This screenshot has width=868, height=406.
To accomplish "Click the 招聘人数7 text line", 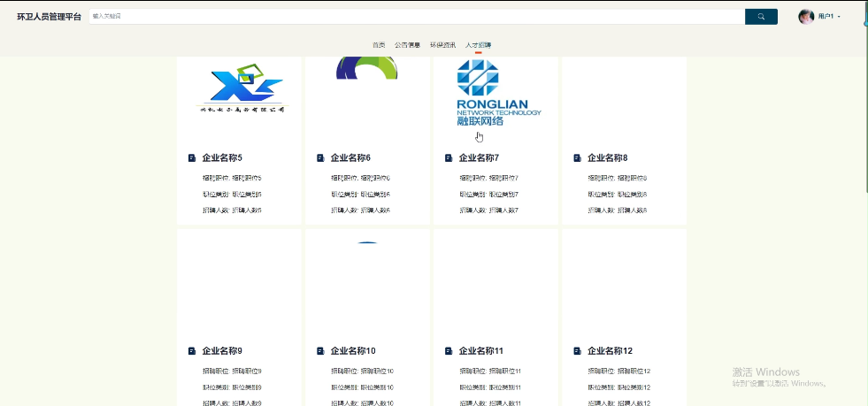I will (x=488, y=211).
